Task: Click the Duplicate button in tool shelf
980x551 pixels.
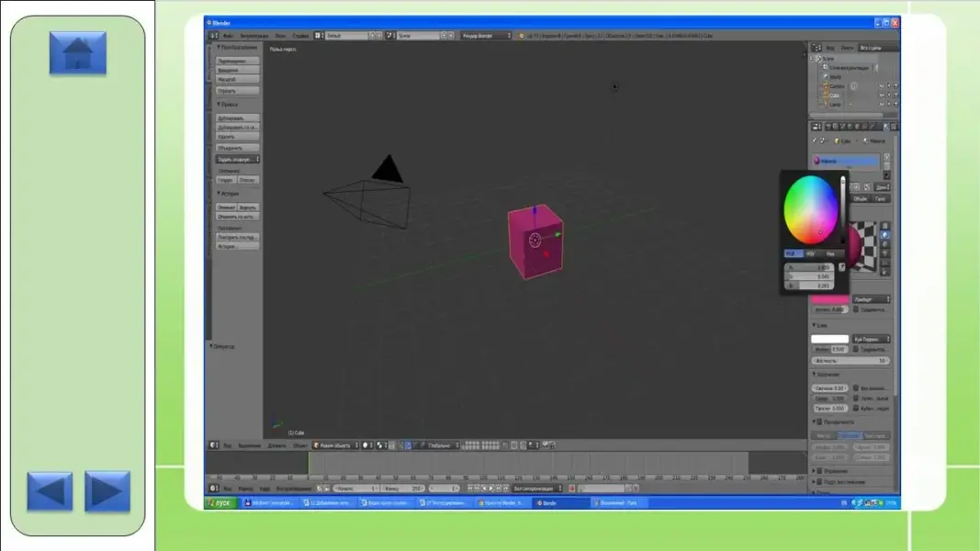Action: pyautogui.click(x=237, y=118)
